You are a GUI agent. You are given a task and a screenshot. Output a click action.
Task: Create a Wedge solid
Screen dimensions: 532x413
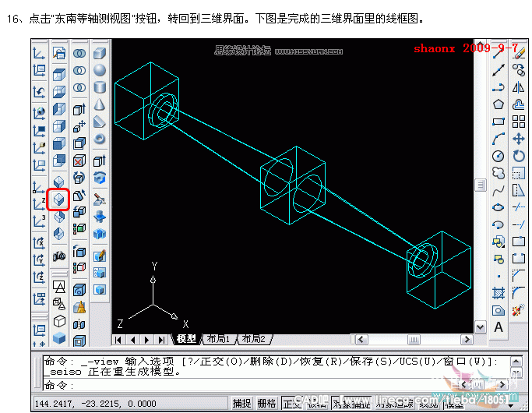100,122
